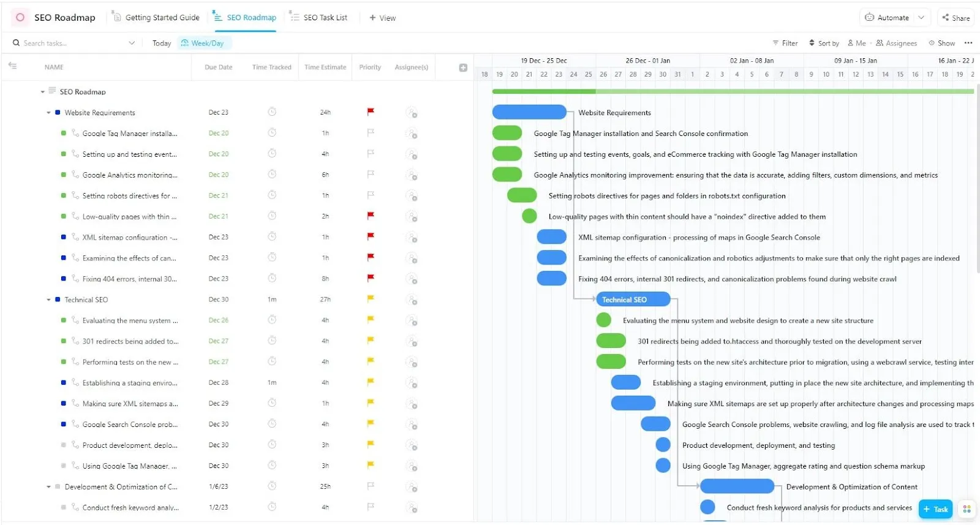Assign someone to Google Search Console problems task

point(412,425)
